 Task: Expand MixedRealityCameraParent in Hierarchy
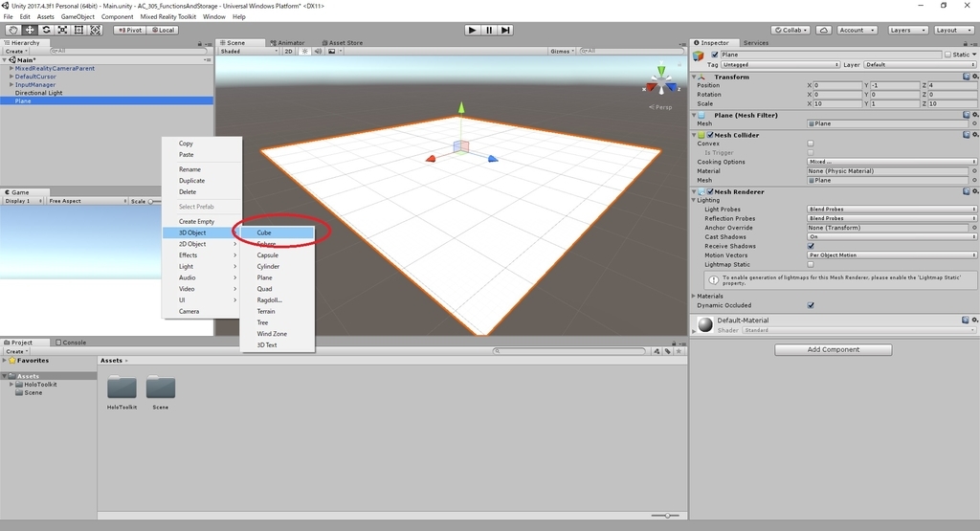[11, 68]
